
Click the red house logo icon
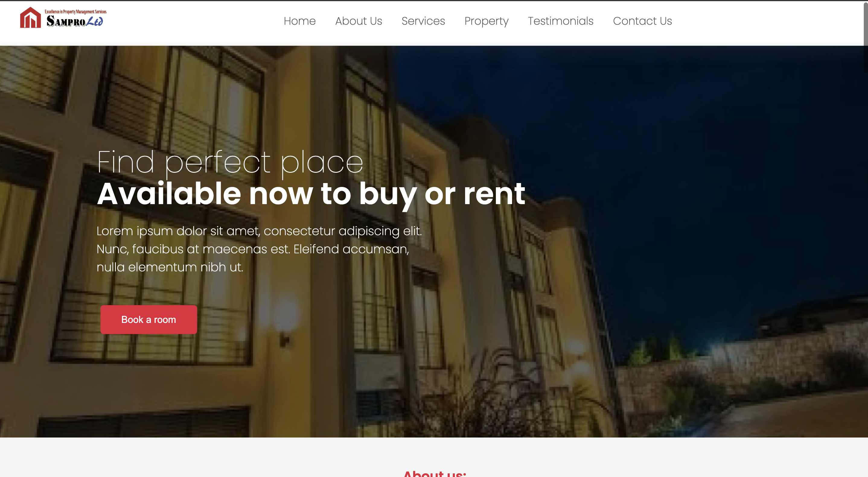(30, 17)
